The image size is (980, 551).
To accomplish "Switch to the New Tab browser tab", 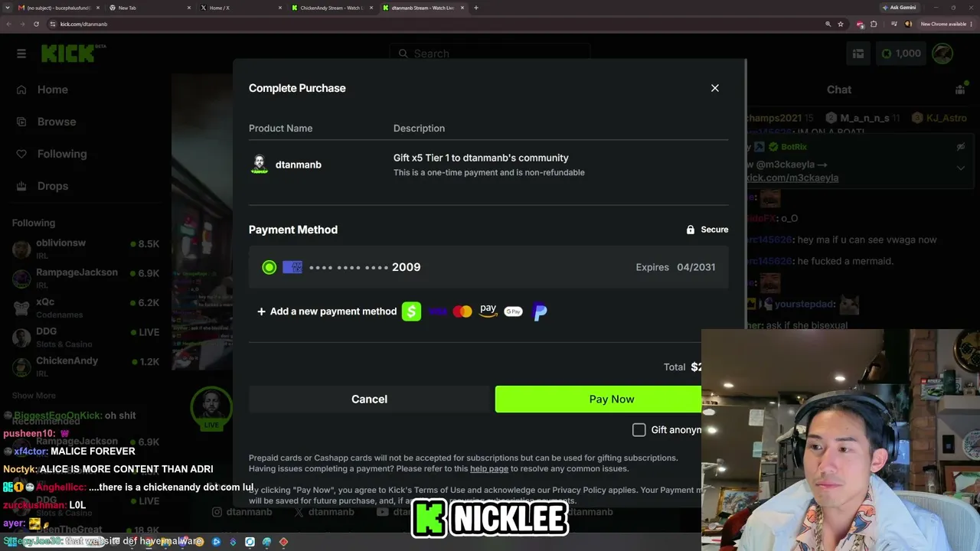I will point(149,8).
